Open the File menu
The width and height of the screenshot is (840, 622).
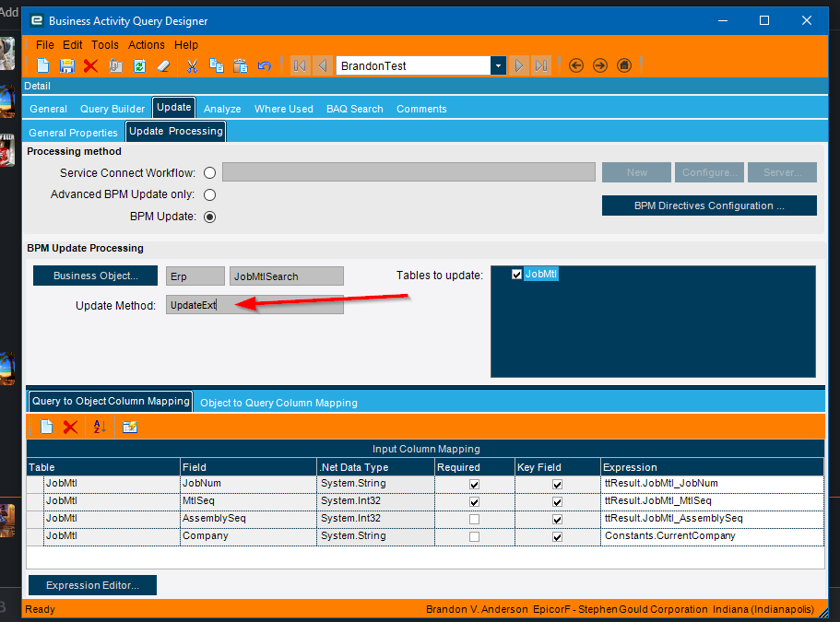tap(45, 45)
